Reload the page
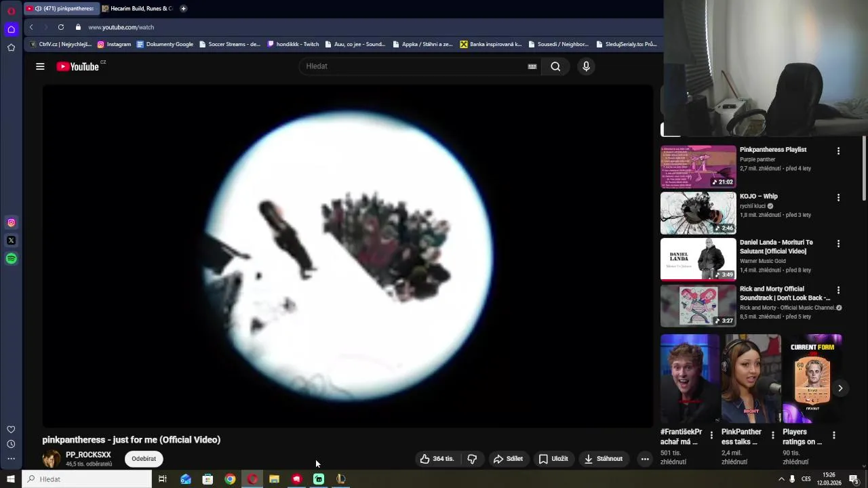The width and height of the screenshot is (868, 488). [x=61, y=27]
